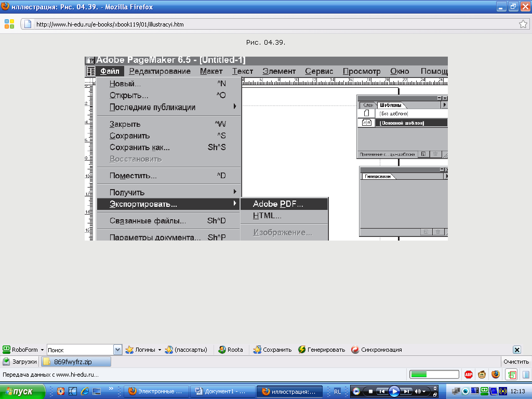Open the 869fwyfrz.zip download item

coord(76,362)
